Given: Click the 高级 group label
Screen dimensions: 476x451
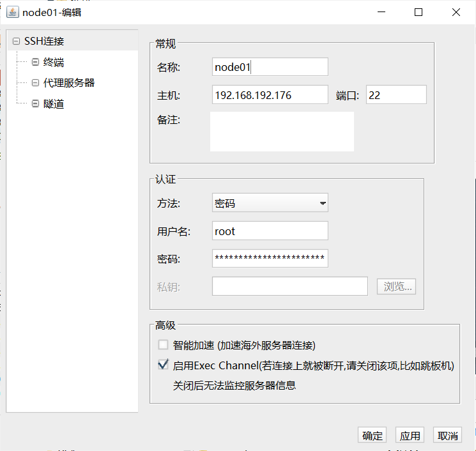Looking at the screenshot, I should (165, 325).
